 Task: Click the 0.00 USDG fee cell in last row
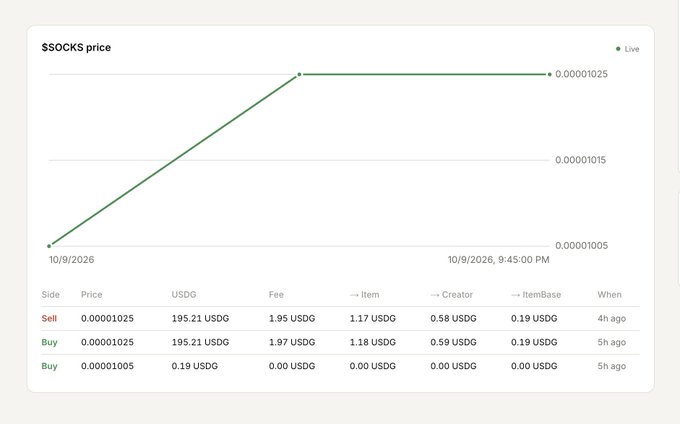pos(292,366)
